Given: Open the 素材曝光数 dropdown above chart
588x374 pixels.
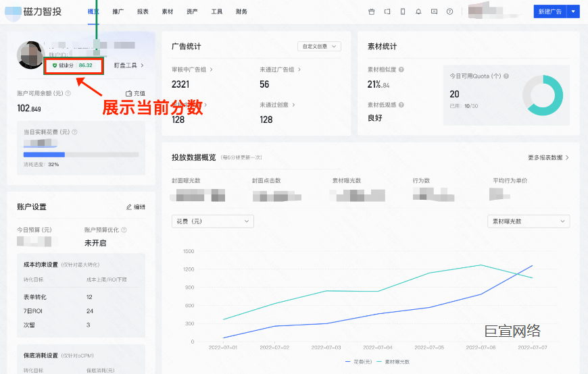Looking at the screenshot, I should pyautogui.click(x=529, y=221).
